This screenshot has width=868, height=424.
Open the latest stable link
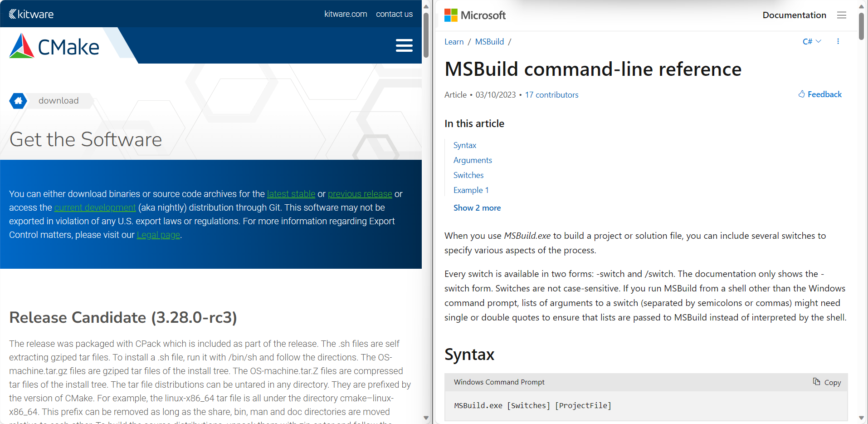click(x=291, y=194)
